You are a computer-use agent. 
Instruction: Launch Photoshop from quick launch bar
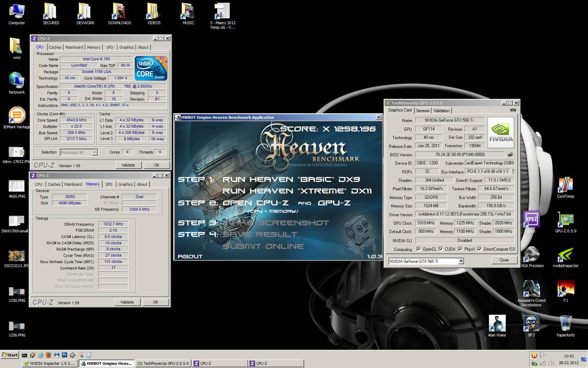(65, 355)
